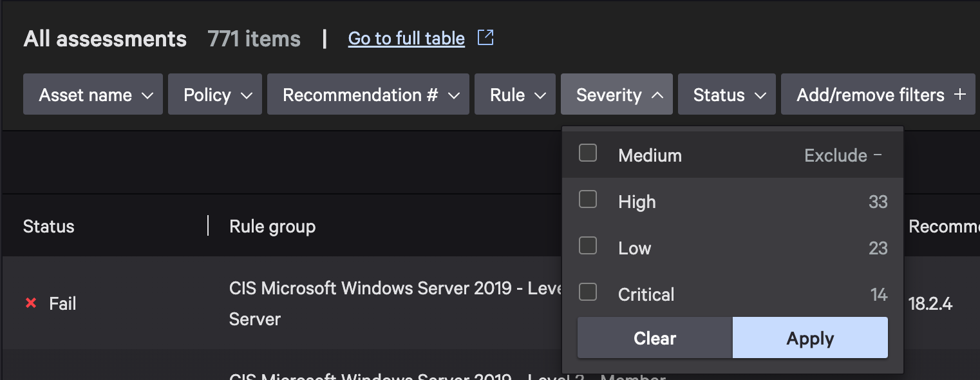Viewport: 980px width, 380px height.
Task: Select the Critical severity checkbox
Action: click(587, 292)
